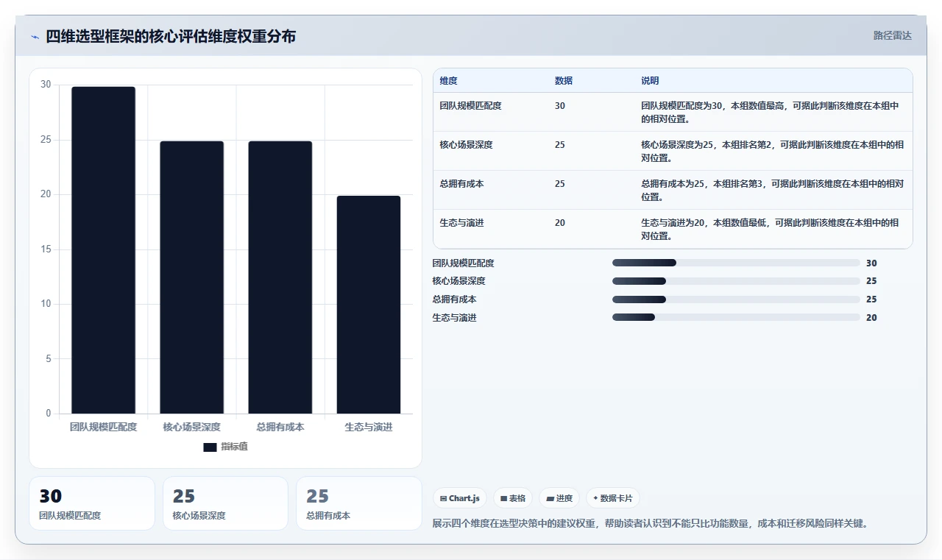This screenshot has height=560, width=942.
Task: Select the 表格 tag chip
Action: coord(513,498)
